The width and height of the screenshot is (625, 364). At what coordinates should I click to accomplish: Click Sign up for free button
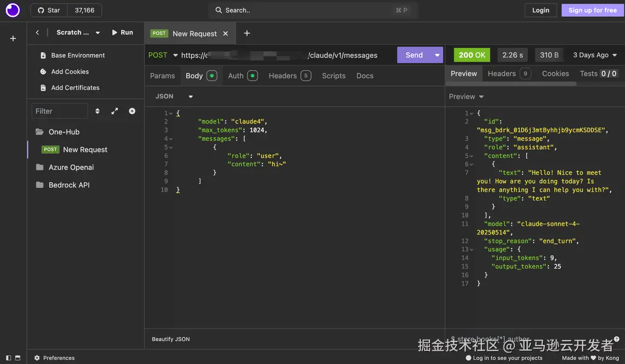pos(592,10)
